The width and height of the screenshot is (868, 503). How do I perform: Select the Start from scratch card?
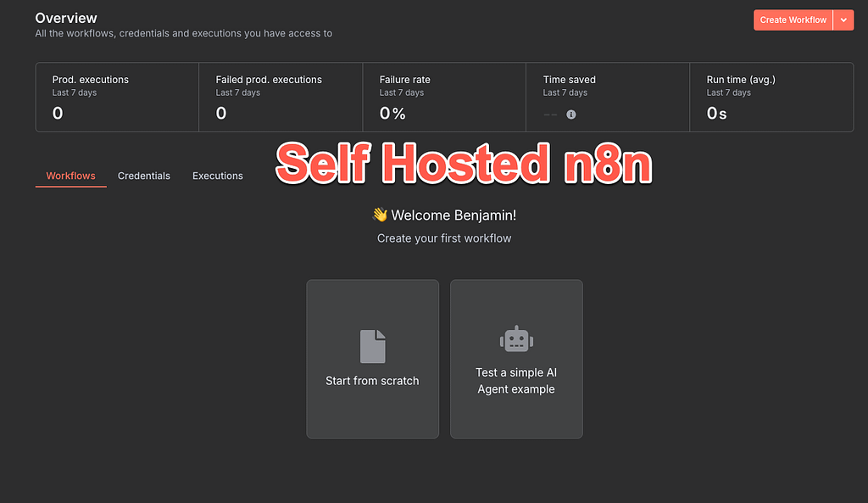(373, 359)
